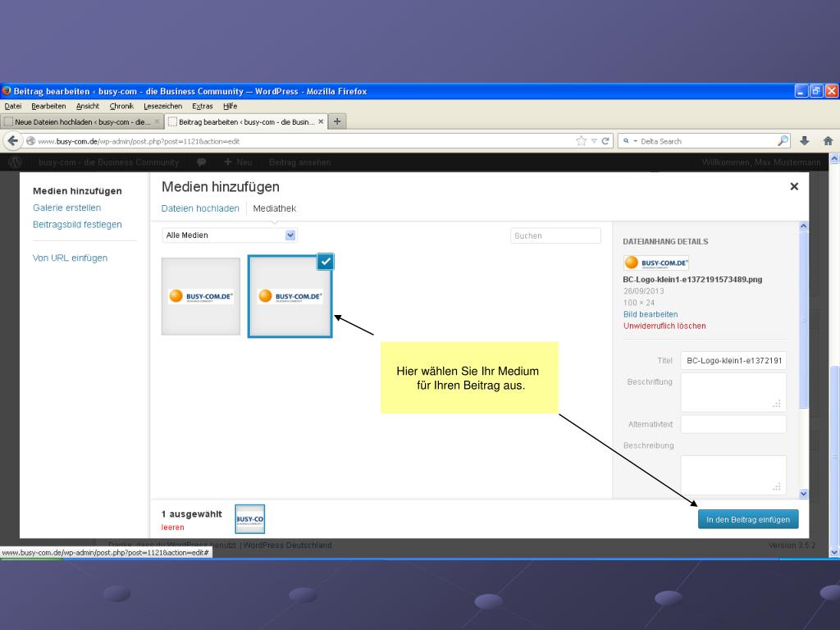Click the file name BC-Logo-klein1-e1372191573489.png
The height and width of the screenshot is (630, 840).
(x=692, y=279)
